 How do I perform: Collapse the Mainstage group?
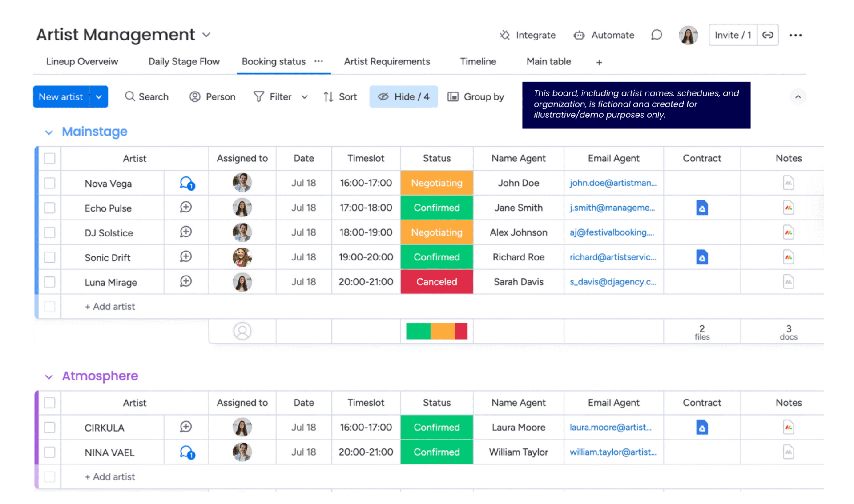point(49,132)
